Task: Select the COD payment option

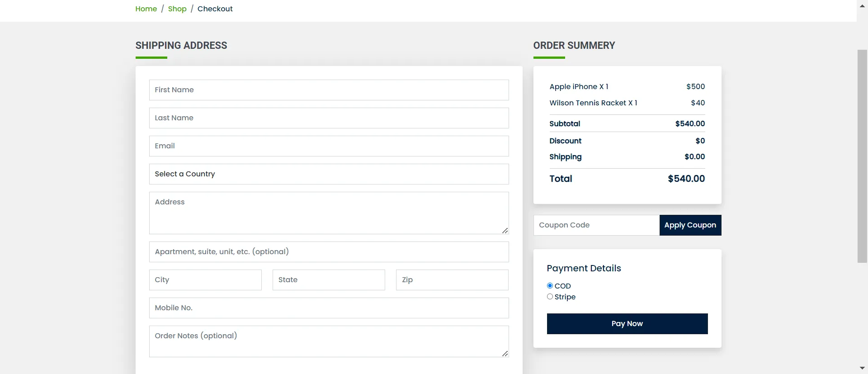Action: [550, 286]
